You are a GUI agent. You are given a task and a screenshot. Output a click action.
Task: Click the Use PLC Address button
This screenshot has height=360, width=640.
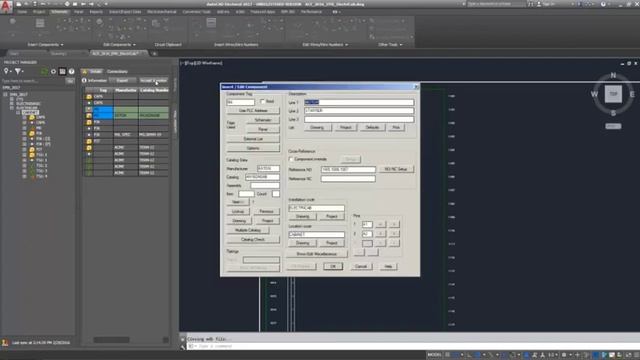[x=253, y=111]
